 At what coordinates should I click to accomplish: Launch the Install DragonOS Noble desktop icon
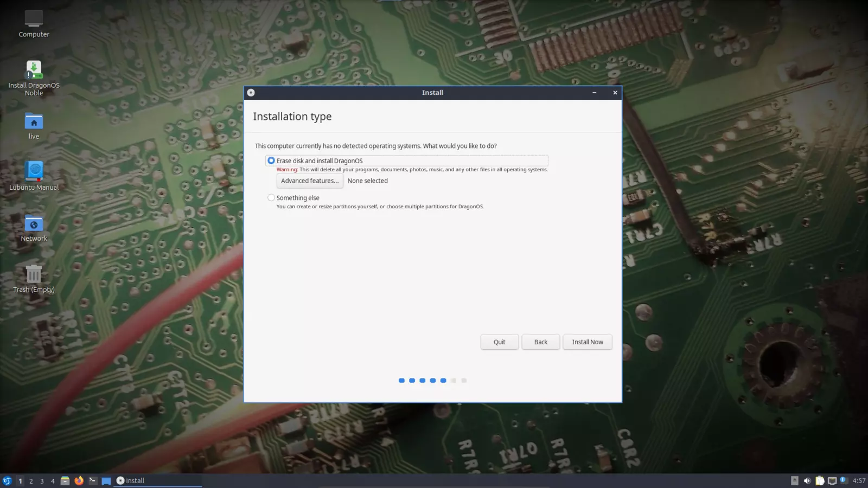click(x=34, y=78)
